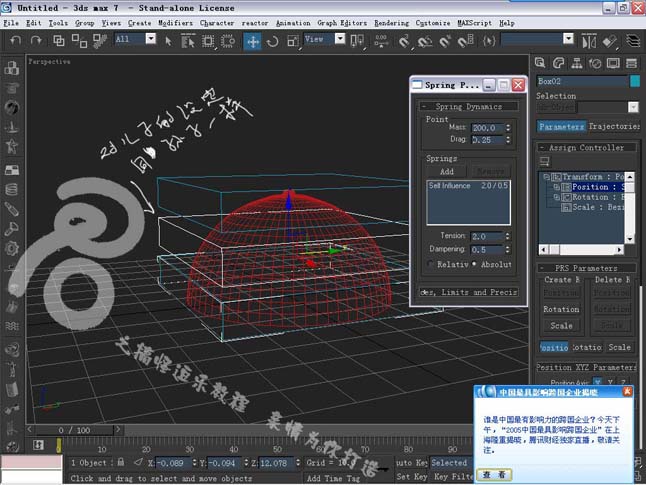Click Use Pivot Point Center icon
Screen dimensions: 646x485
click(357, 41)
